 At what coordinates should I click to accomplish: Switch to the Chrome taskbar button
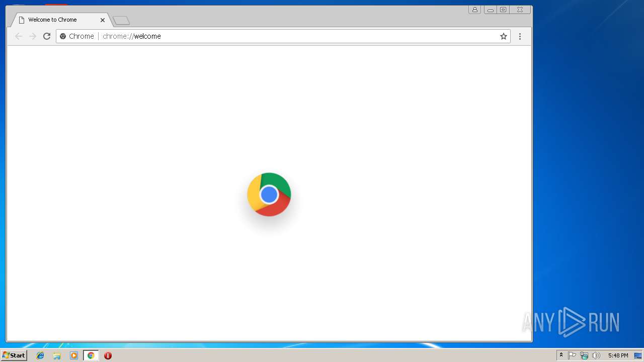click(x=91, y=355)
